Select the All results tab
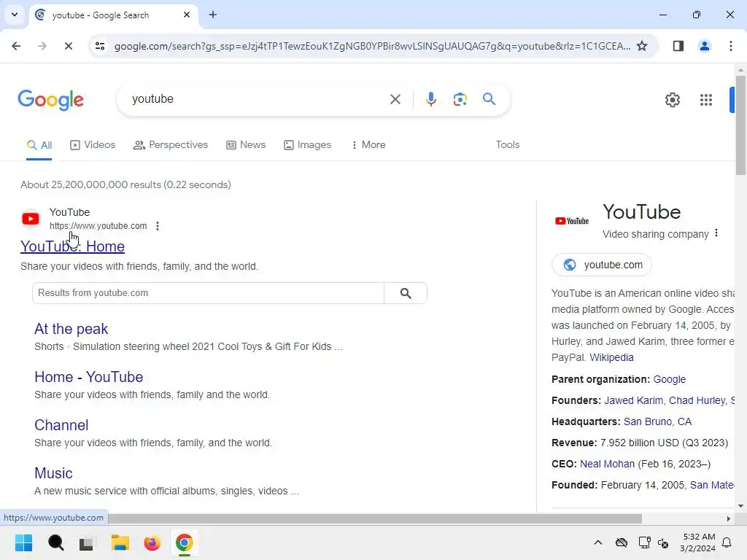Screen dimensions: 747x560 click(39, 145)
